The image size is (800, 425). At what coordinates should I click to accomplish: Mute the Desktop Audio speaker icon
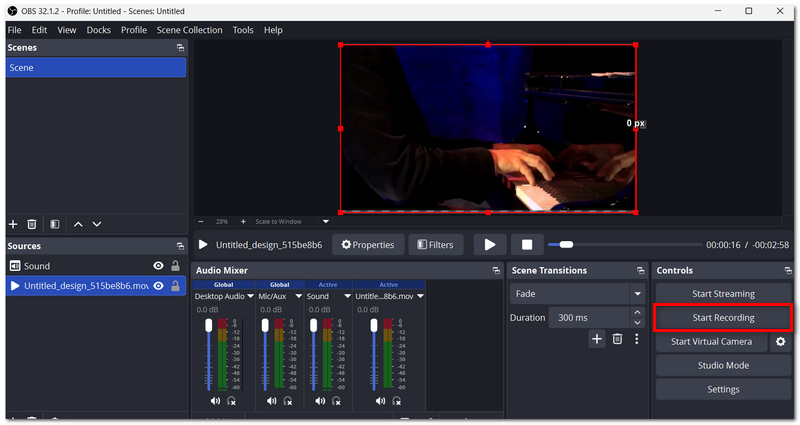215,401
